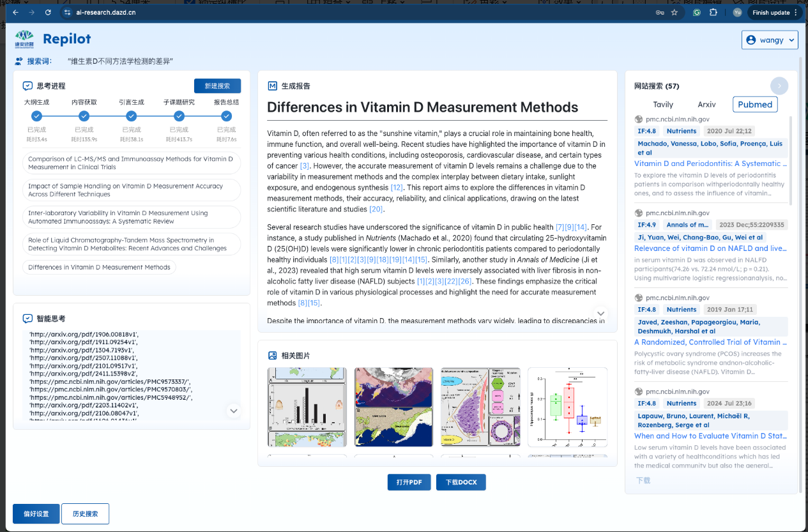The width and height of the screenshot is (808, 532).
Task: Expand the generated report with down chevron
Action: point(600,313)
